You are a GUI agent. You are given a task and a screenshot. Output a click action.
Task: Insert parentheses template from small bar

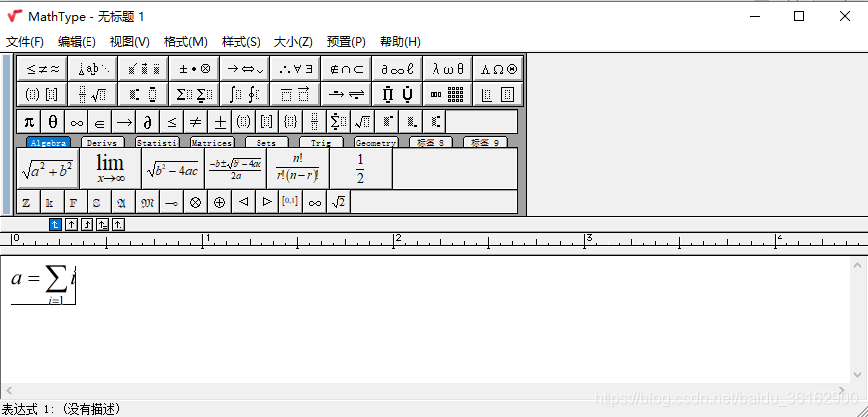pyautogui.click(x=243, y=121)
